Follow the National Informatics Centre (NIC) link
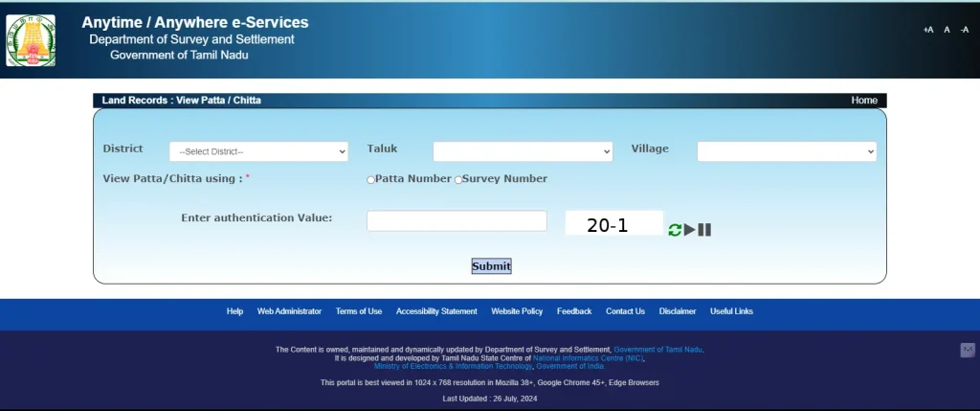Screen dimensions: 980x411 [x=589, y=358]
